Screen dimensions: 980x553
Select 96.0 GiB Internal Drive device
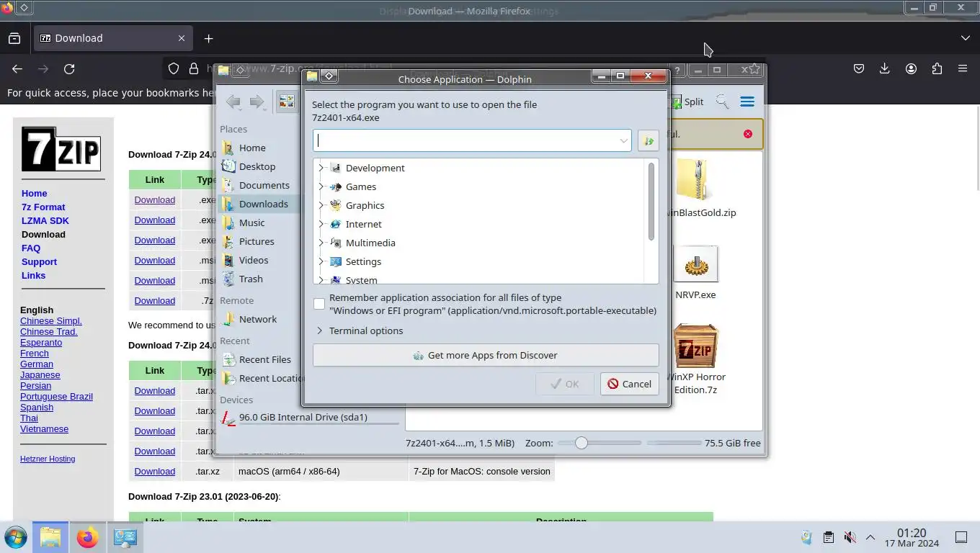[310, 418]
